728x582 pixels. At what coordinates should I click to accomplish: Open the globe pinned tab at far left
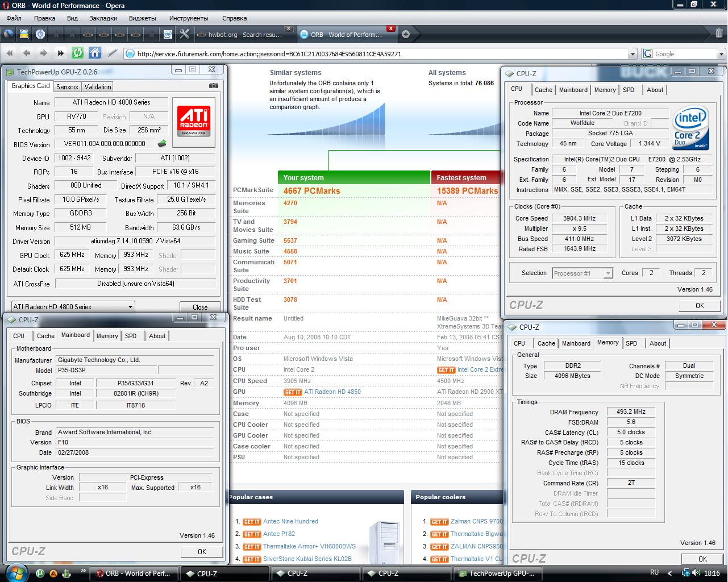(x=9, y=34)
